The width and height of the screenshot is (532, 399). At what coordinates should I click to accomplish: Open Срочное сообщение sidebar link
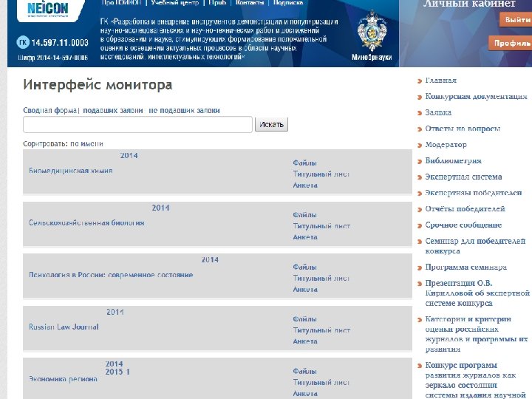[x=463, y=225]
